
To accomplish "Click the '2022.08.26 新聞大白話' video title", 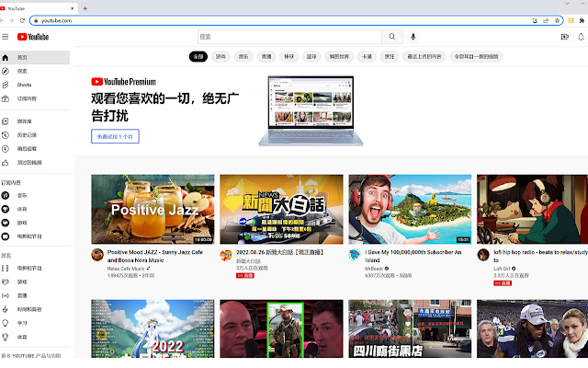I will 279,252.
